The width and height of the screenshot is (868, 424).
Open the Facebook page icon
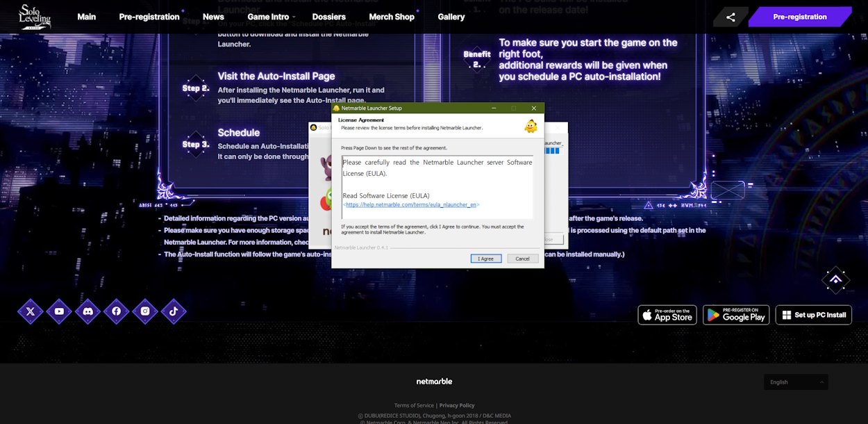pyautogui.click(x=116, y=311)
